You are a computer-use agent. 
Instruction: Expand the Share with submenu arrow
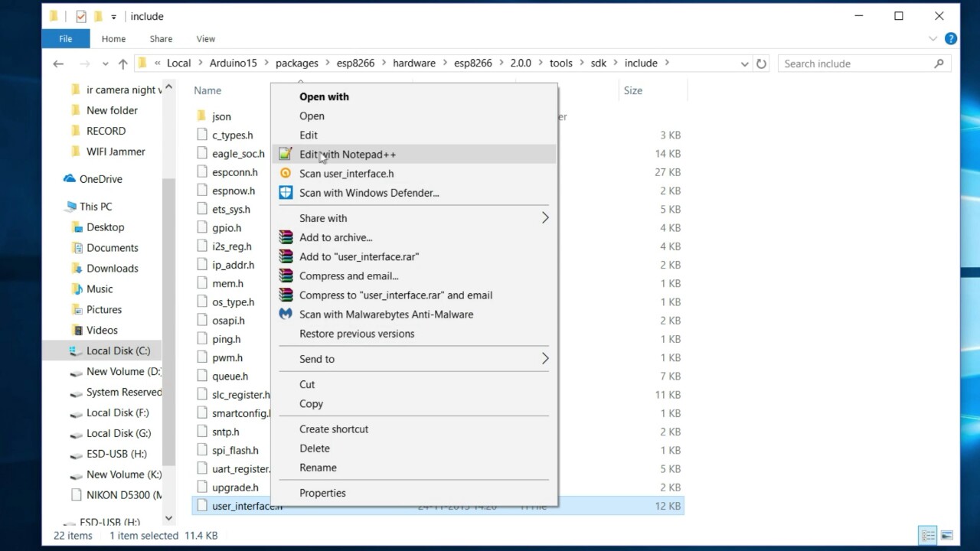[x=545, y=218]
